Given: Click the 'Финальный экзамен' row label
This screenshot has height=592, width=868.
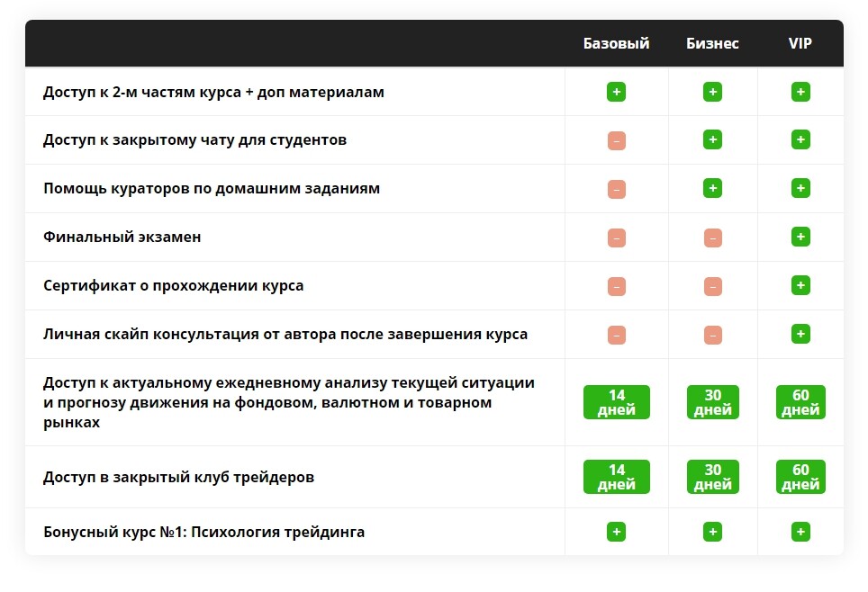Looking at the screenshot, I should pos(122,238).
